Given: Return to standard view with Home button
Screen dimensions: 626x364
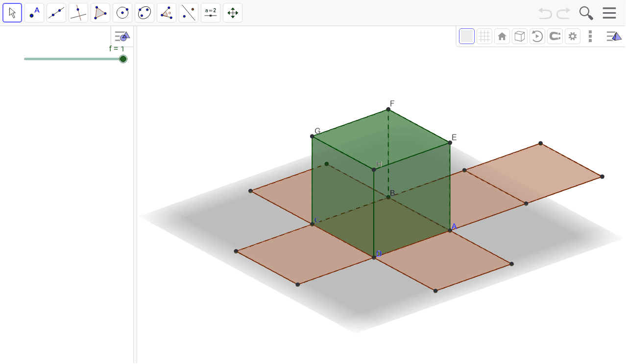Looking at the screenshot, I should point(502,36).
